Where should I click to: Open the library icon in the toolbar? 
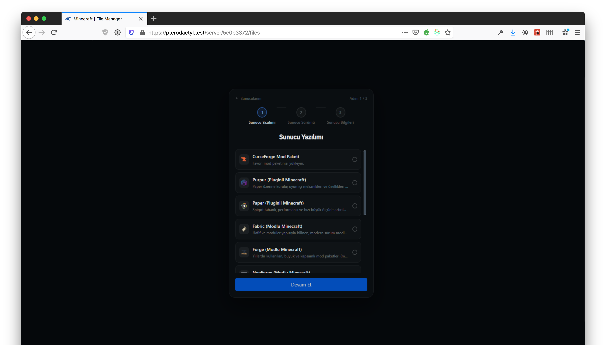(x=549, y=32)
